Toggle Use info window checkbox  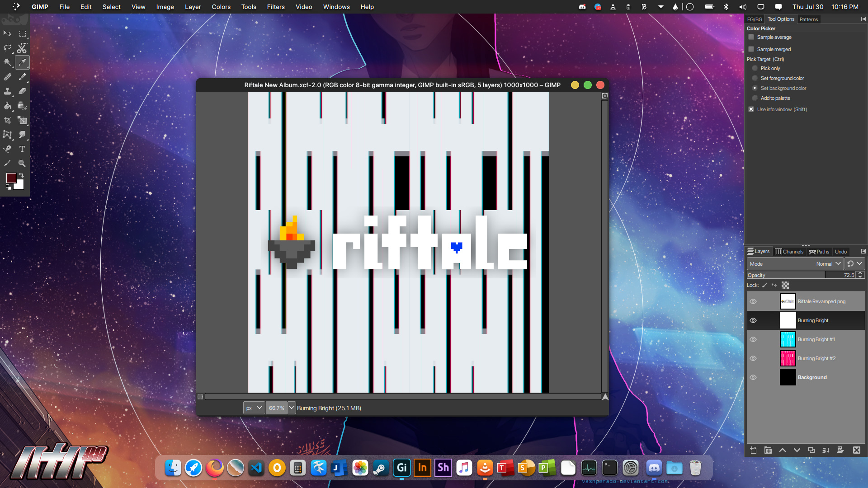tap(751, 109)
